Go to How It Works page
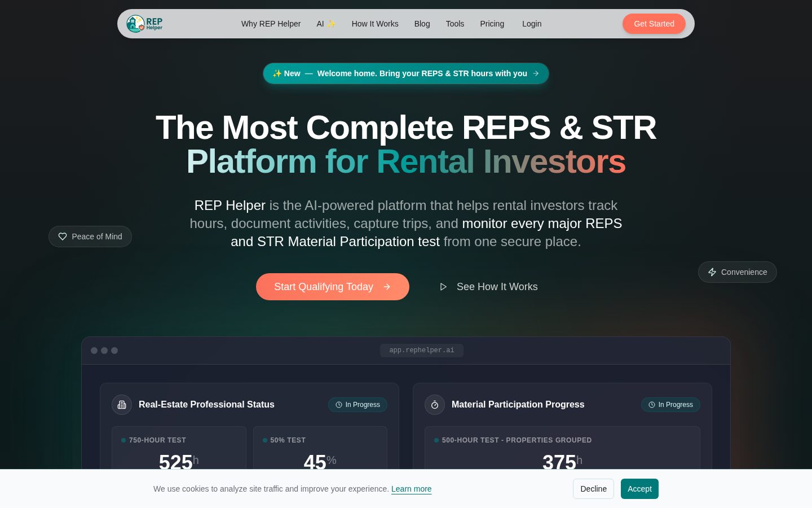This screenshot has width=812, height=508. point(375,24)
